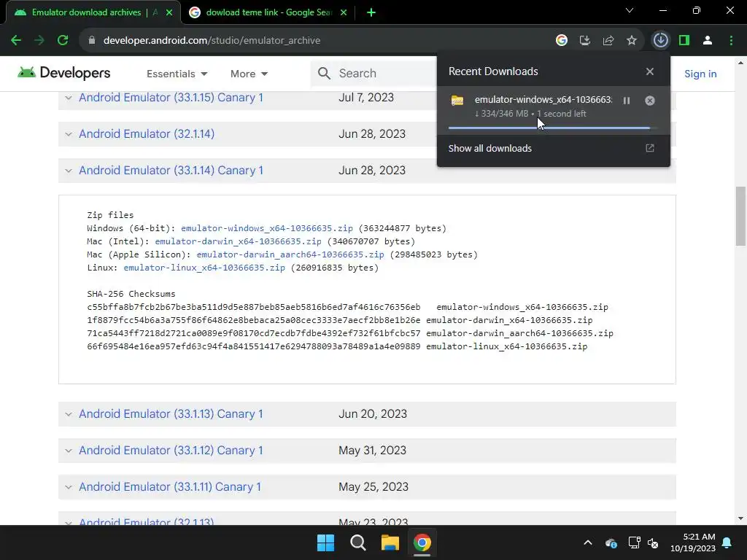
Task: Click the search magnifier icon on Developers site
Action: [x=324, y=74]
